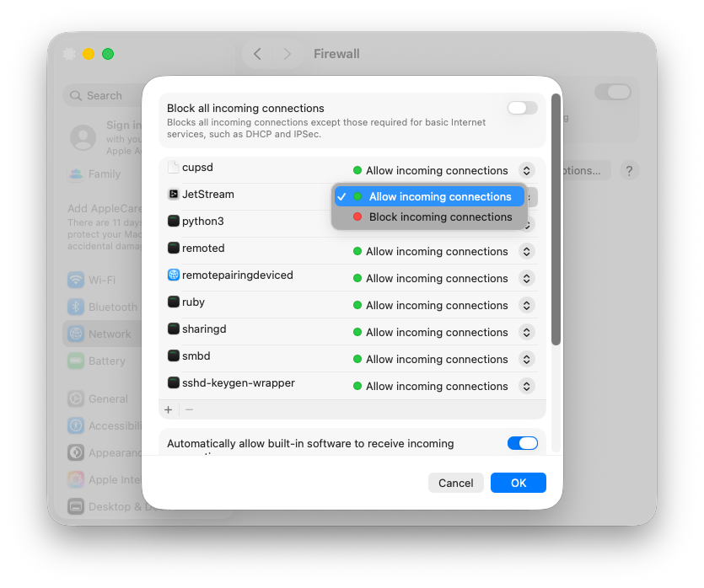The image size is (704, 588).
Task: Open the ruby connection dropdown
Action: [x=527, y=305]
